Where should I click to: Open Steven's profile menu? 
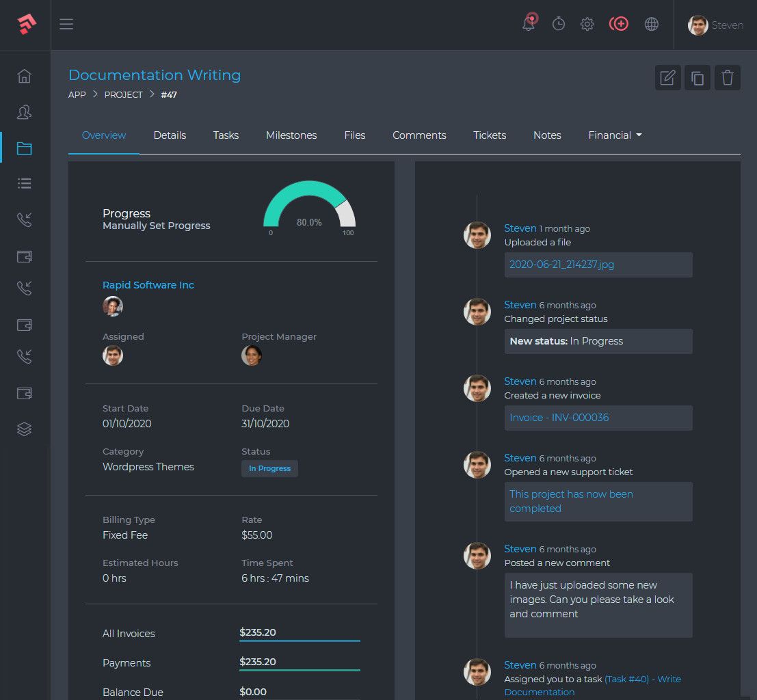point(715,25)
